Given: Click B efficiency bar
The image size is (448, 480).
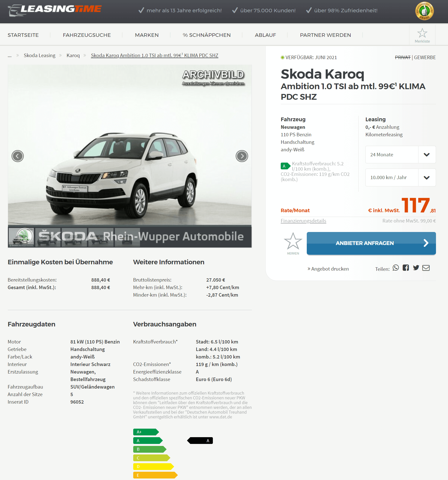Looking at the screenshot, I should coord(150,449).
